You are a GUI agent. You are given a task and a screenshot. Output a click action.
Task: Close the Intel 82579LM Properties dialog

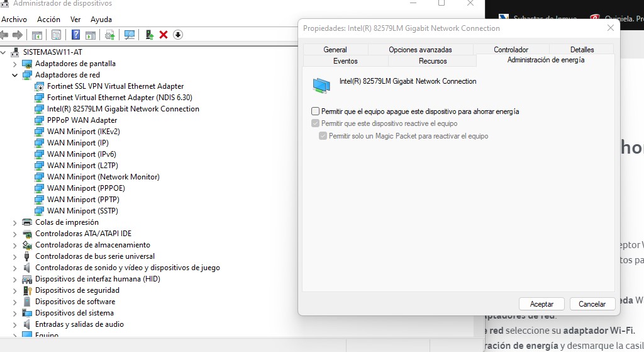pyautogui.click(x=610, y=28)
